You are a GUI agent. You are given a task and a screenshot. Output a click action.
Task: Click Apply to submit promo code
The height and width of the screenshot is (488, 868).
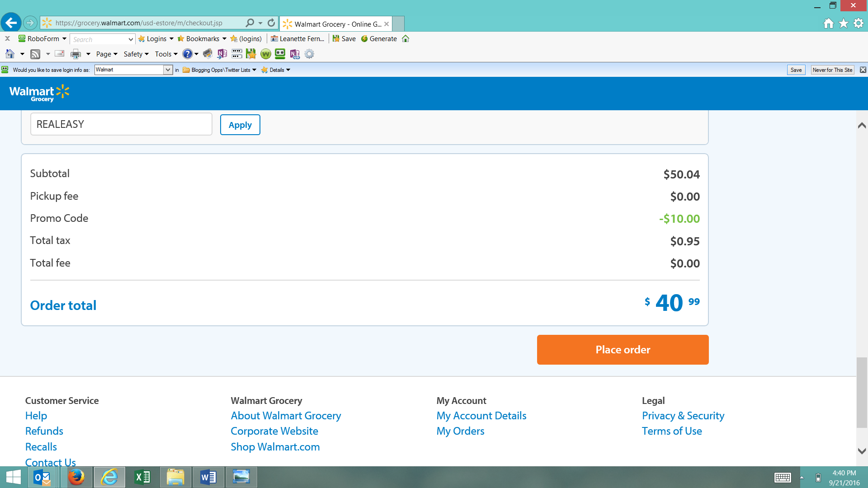(x=240, y=125)
